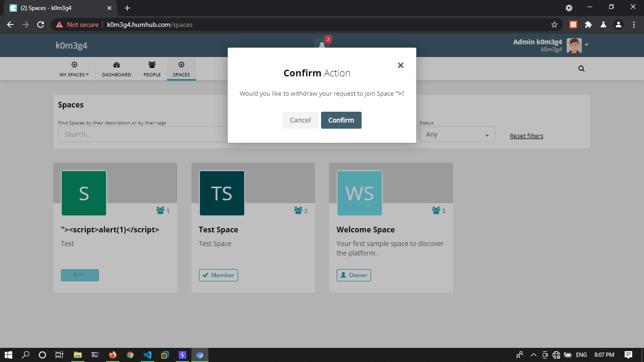Open Cortana circle icon in taskbar
This screenshot has height=362, width=644.
tap(42, 355)
